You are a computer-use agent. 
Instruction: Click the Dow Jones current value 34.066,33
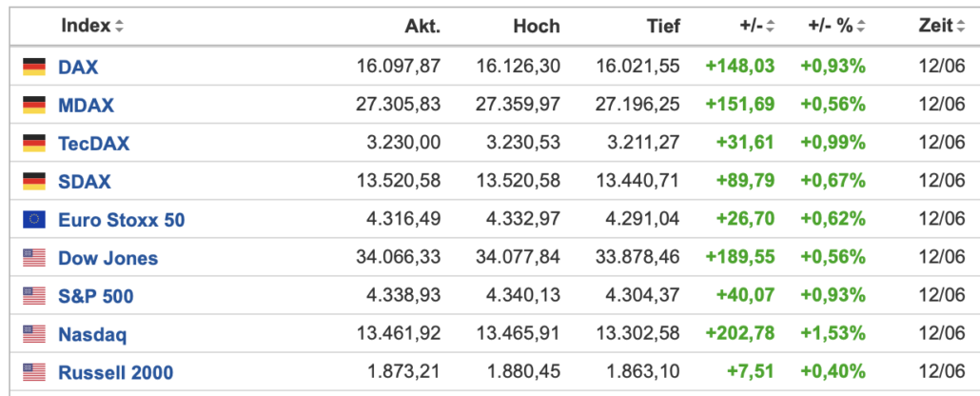point(398,257)
